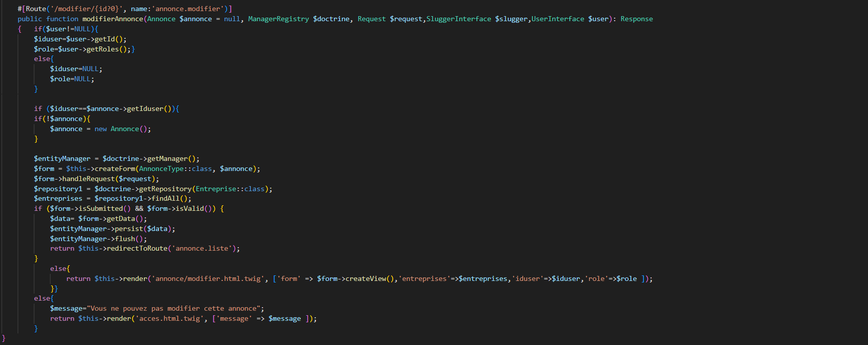868x345 pixels.
Task: Click the "Vous ne pouvez pas modifier cette annonce" string
Action: click(174, 308)
